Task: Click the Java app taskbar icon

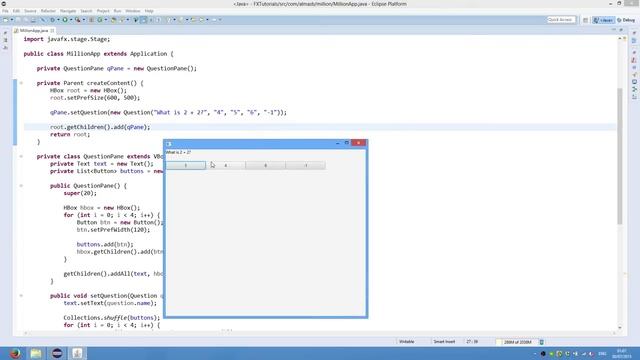Action: (x=77, y=353)
